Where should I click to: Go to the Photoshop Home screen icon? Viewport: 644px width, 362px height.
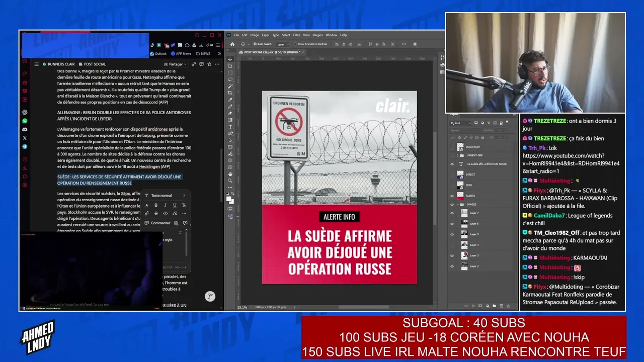click(x=232, y=44)
